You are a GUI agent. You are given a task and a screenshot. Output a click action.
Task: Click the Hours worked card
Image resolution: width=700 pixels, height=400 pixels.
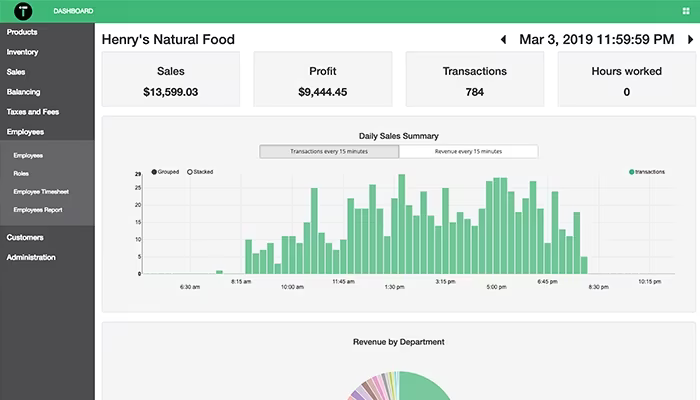(x=627, y=79)
